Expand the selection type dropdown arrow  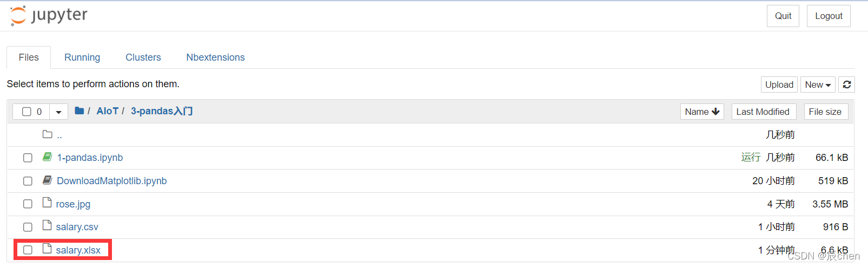point(58,112)
